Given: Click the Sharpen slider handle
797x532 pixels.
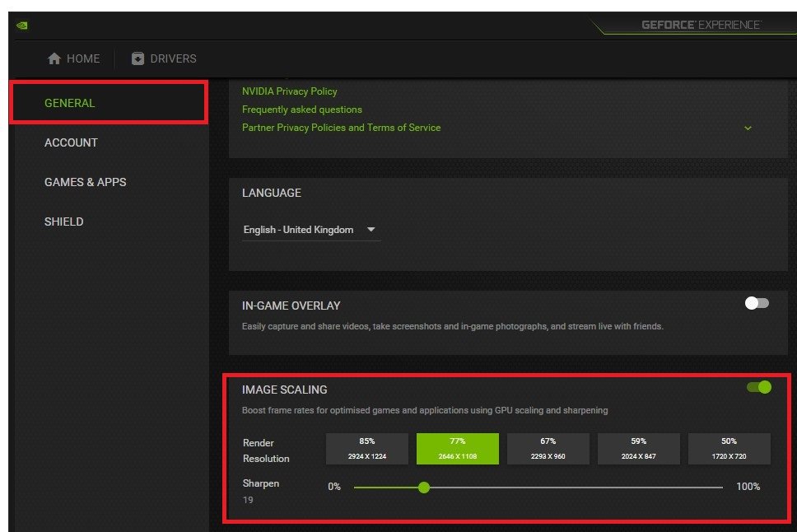Looking at the screenshot, I should [424, 488].
